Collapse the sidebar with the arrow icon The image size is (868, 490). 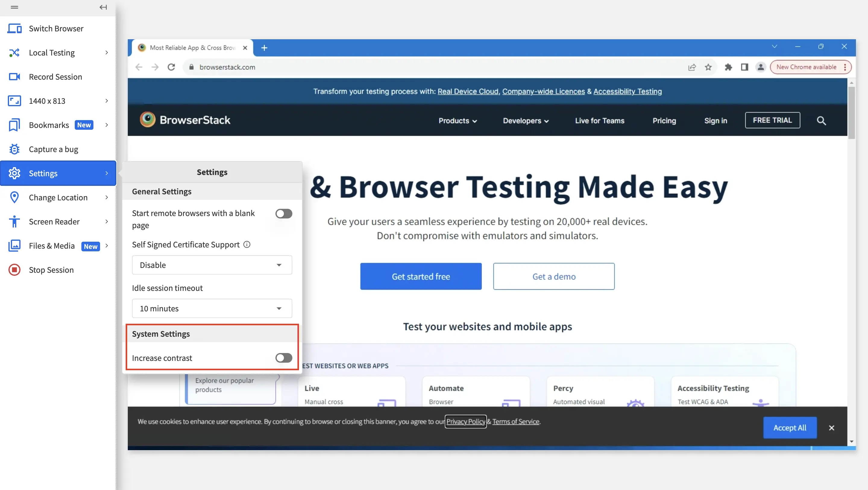coord(103,7)
